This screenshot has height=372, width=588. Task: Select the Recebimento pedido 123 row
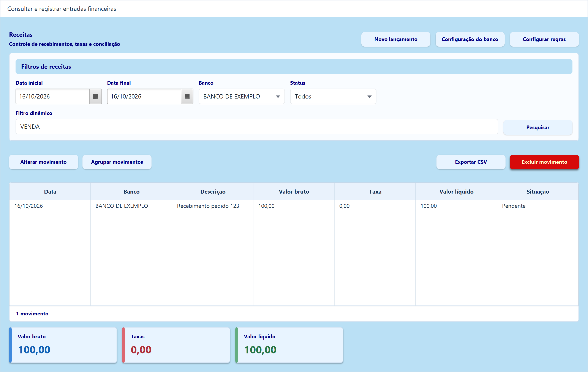tap(294, 206)
